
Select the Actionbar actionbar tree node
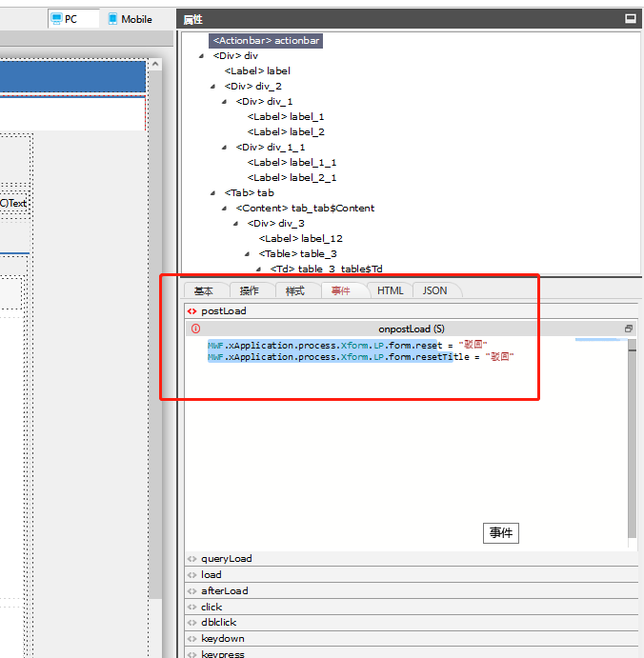(x=266, y=41)
